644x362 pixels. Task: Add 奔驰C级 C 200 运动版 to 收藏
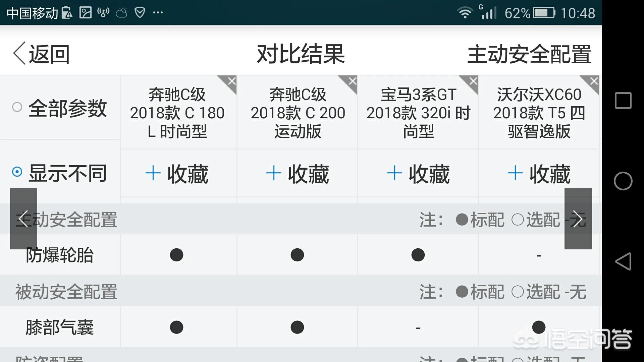(298, 174)
